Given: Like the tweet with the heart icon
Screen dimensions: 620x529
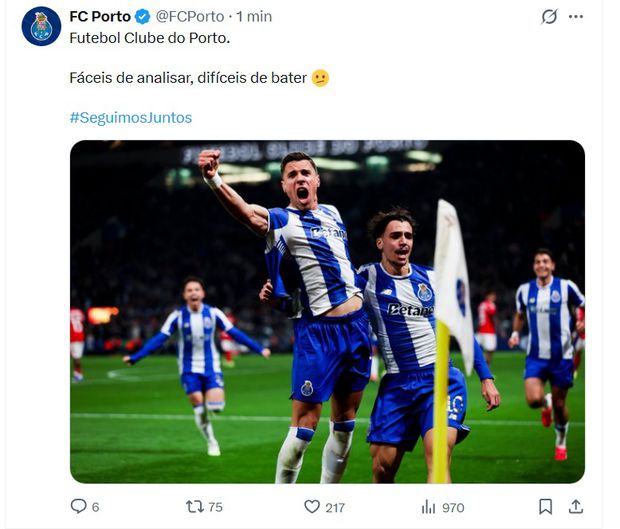Looking at the screenshot, I should [312, 506].
